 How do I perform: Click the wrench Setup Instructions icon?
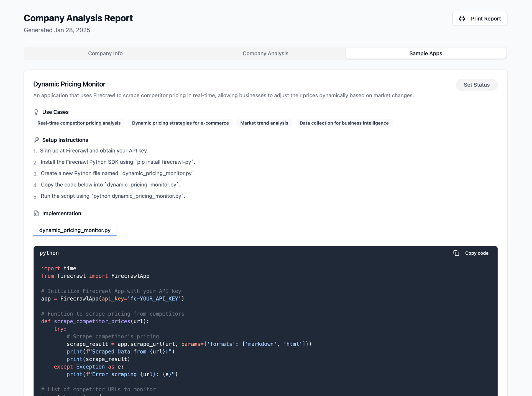[x=37, y=140]
